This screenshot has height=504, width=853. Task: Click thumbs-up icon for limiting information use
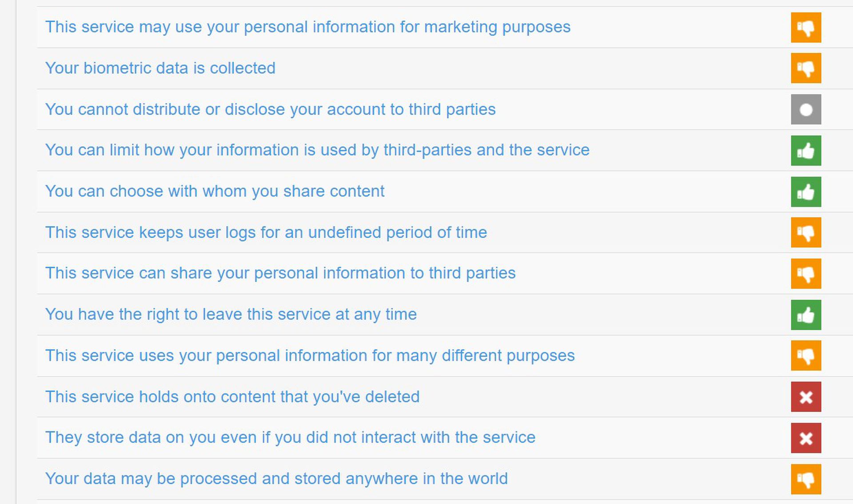click(805, 151)
